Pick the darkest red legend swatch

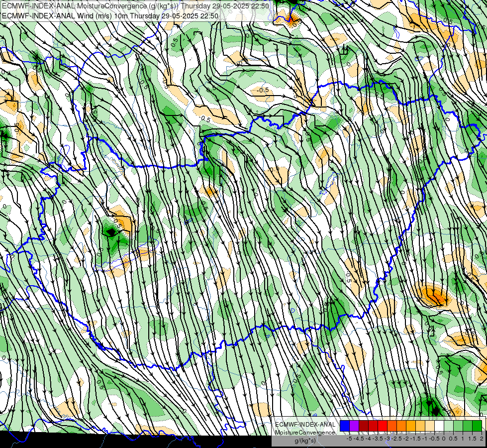[x=364, y=426]
